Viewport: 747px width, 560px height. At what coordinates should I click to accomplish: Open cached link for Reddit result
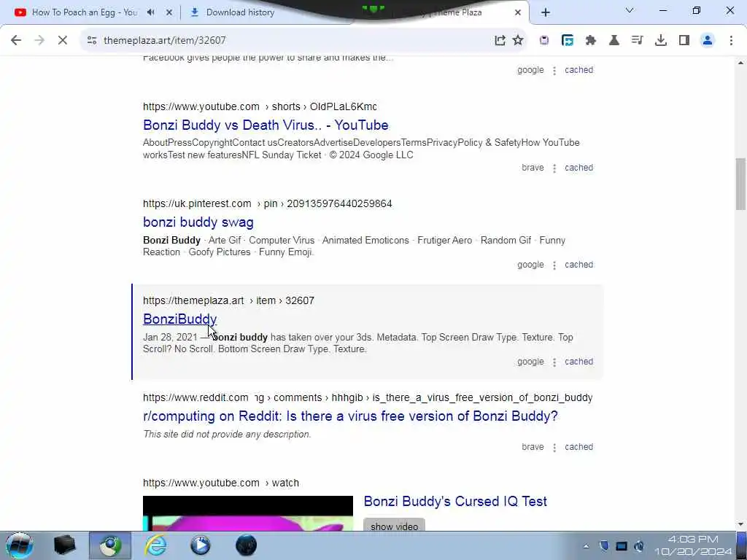578,447
